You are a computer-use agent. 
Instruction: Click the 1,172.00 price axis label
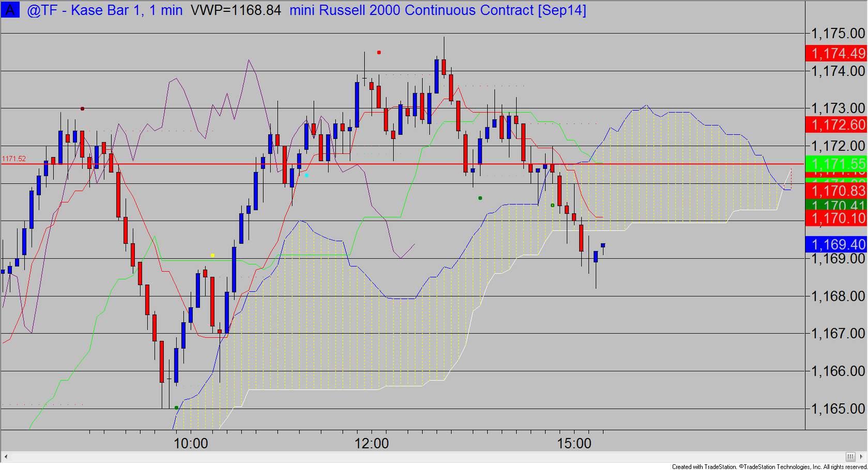pos(838,146)
